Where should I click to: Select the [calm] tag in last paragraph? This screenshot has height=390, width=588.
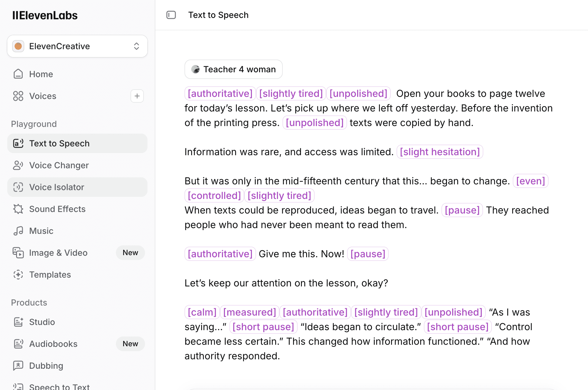[x=202, y=312]
